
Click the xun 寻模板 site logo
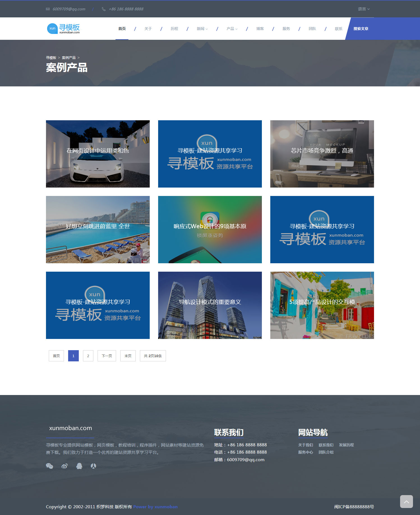pos(63,28)
